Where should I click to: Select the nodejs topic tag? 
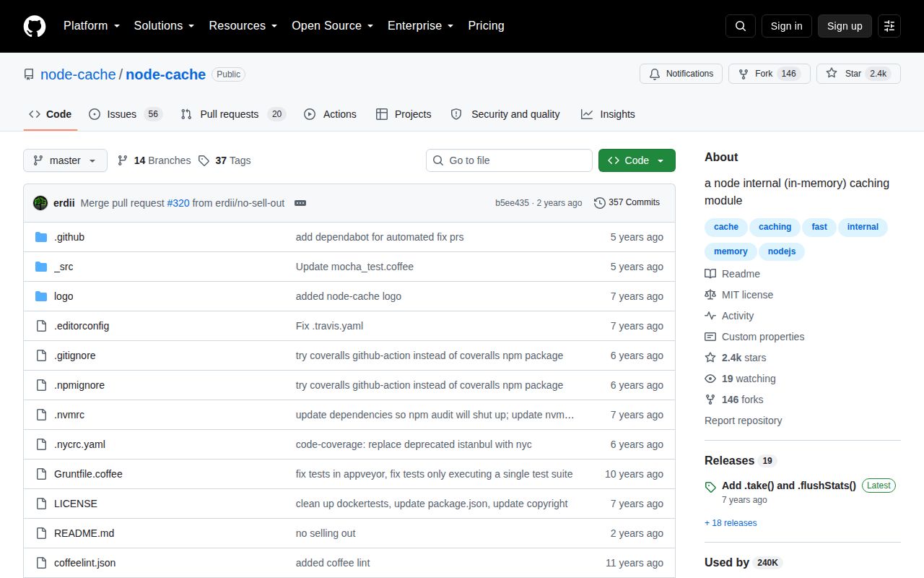(x=782, y=251)
